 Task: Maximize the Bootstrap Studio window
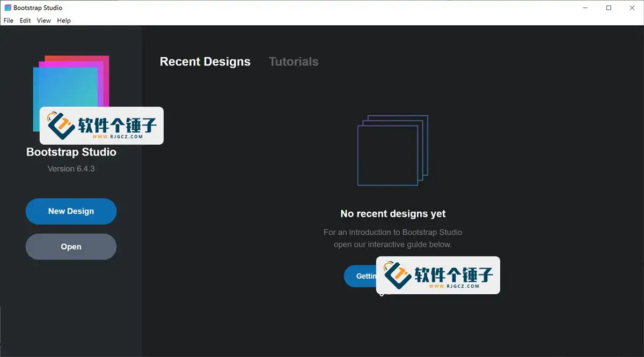pyautogui.click(x=609, y=8)
